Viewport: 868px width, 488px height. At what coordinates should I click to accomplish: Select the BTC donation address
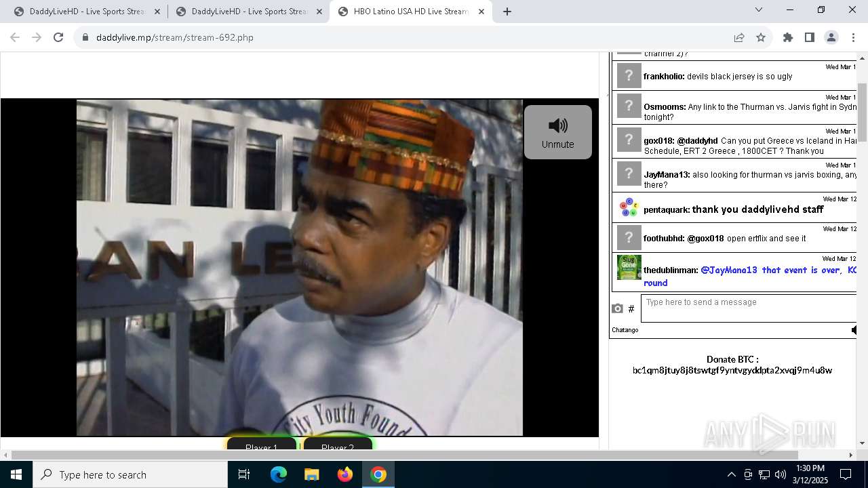(x=732, y=371)
